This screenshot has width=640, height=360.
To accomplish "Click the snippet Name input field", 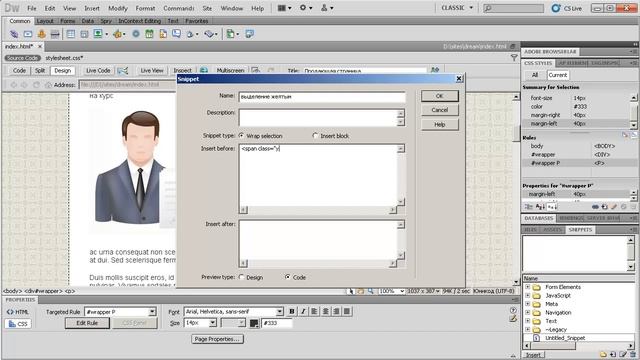I will click(322, 97).
